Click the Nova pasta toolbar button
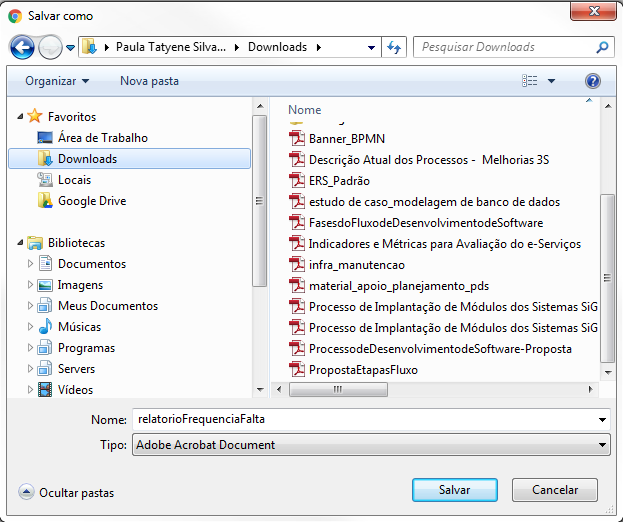 pyautogui.click(x=149, y=81)
